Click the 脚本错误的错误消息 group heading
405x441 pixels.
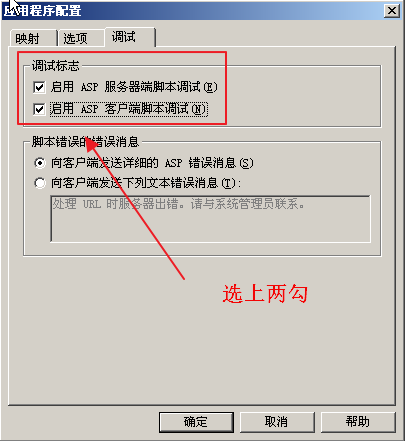(85, 142)
